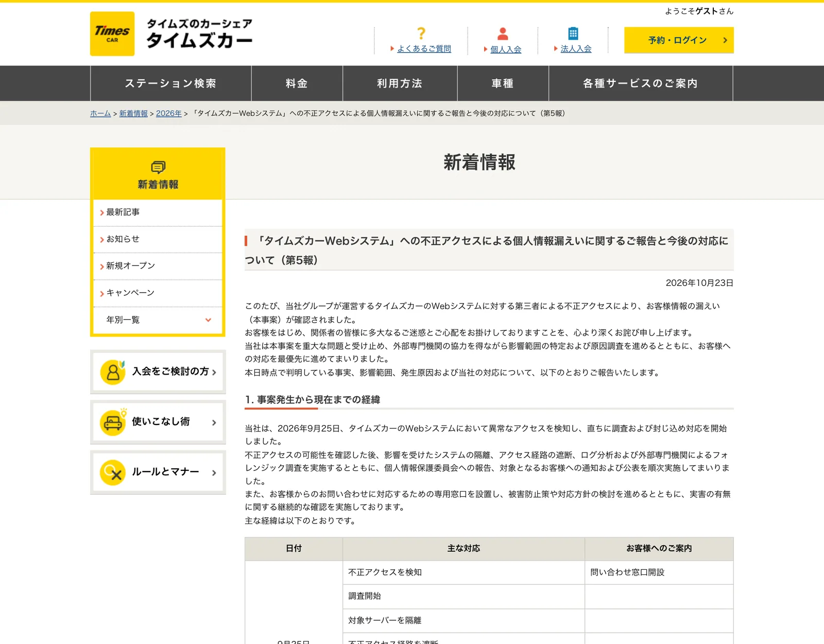824x644 pixels.
Task: Click the 調査開始 table cell
Action: click(463, 597)
